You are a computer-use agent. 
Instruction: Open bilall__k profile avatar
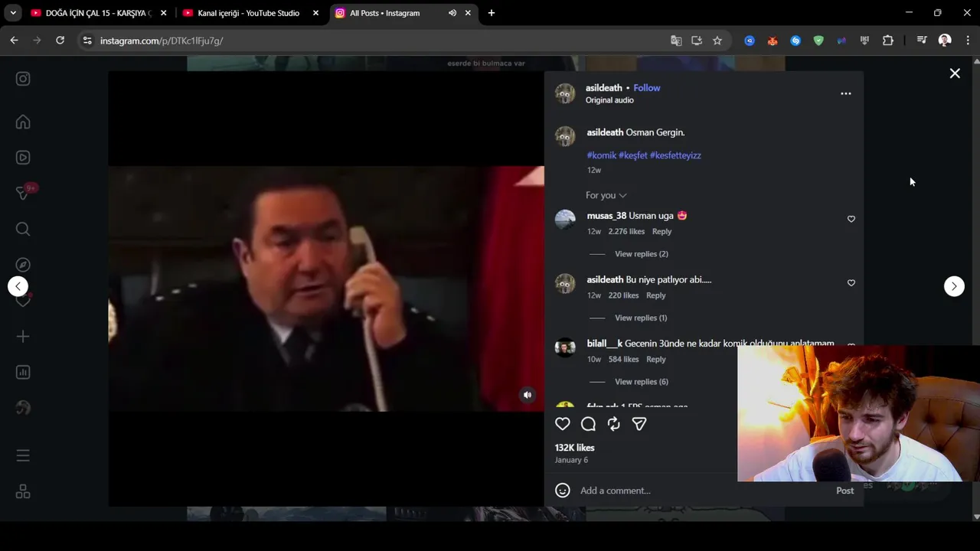coord(565,347)
